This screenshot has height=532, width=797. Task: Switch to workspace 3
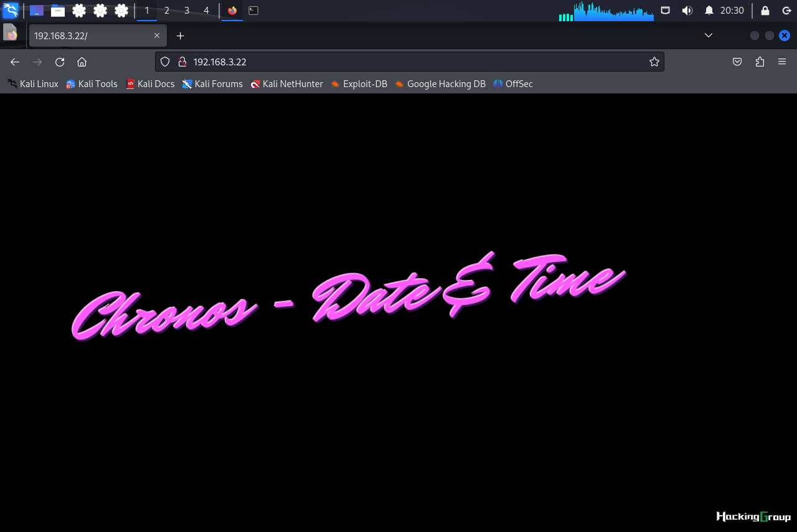187,11
